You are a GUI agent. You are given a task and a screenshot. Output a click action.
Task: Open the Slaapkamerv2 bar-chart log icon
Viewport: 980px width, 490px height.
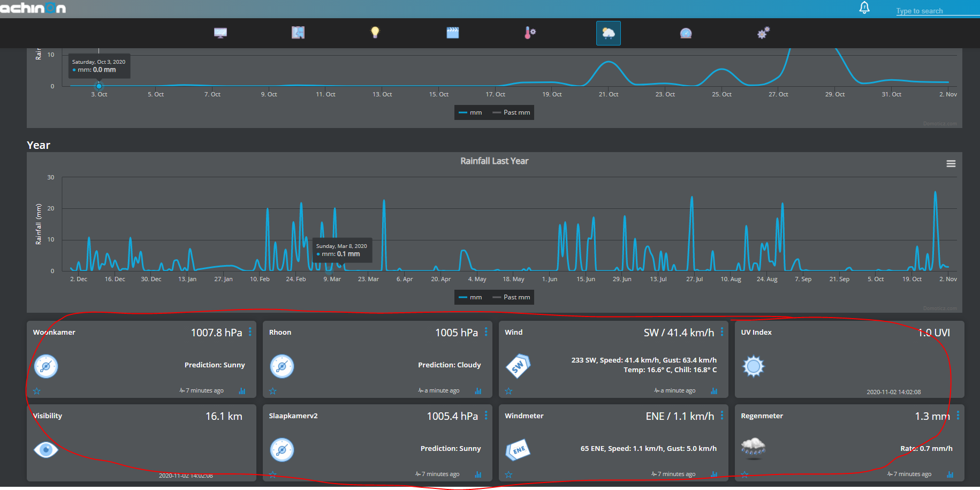477,474
